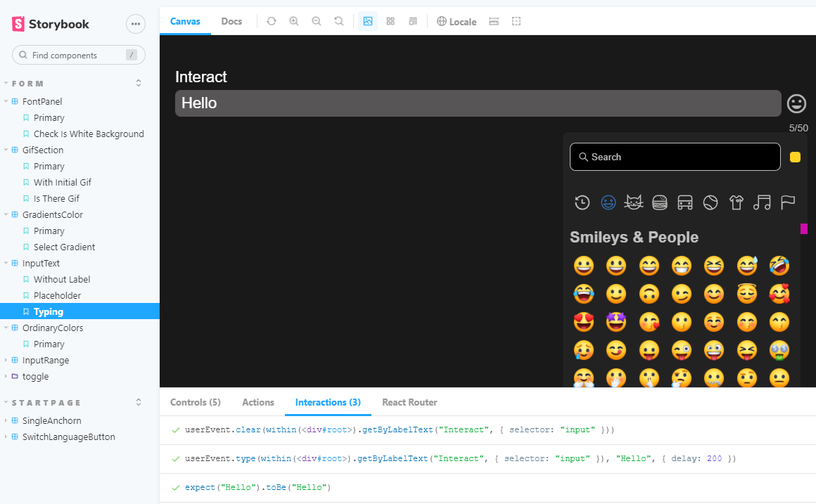The height and width of the screenshot is (504, 816).
Task: Reset zoom with the toolbar icon
Action: coord(339,21)
